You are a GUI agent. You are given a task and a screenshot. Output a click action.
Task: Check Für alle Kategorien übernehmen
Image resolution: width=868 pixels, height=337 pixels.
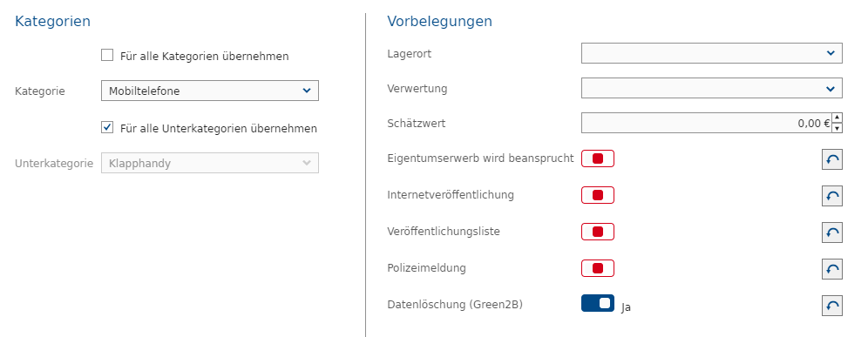(107, 56)
